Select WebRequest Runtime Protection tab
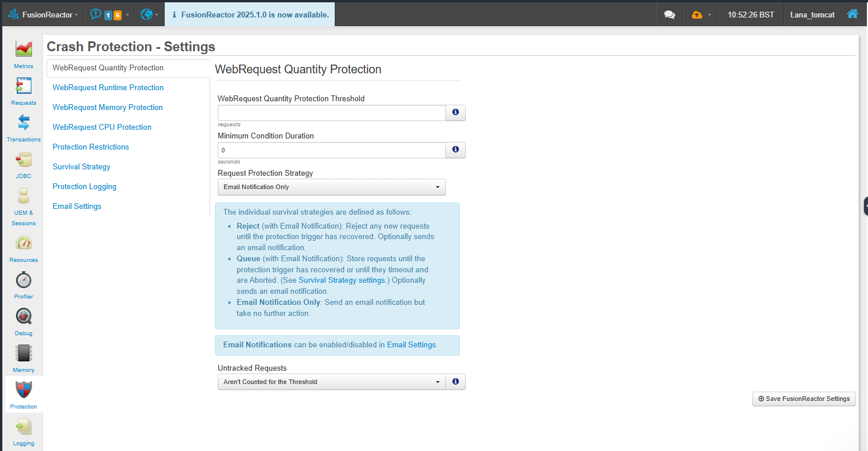 (108, 88)
